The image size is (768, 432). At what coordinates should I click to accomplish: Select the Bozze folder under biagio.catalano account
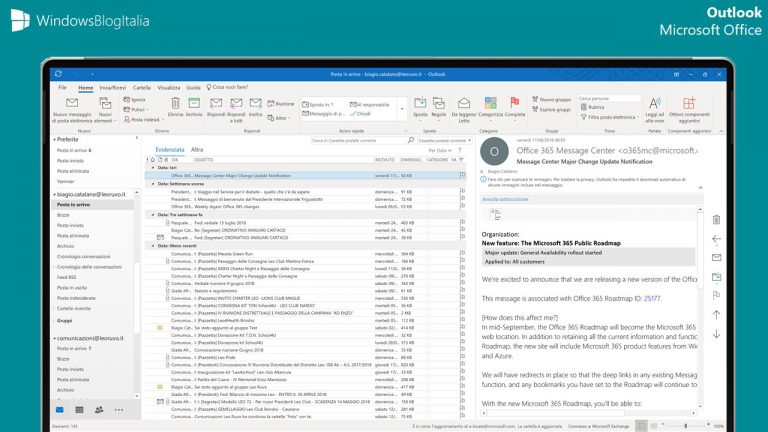pos(63,215)
